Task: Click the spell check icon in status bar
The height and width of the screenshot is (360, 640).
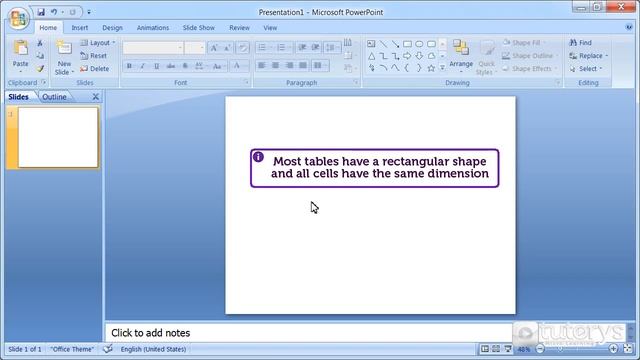Action: click(108, 349)
